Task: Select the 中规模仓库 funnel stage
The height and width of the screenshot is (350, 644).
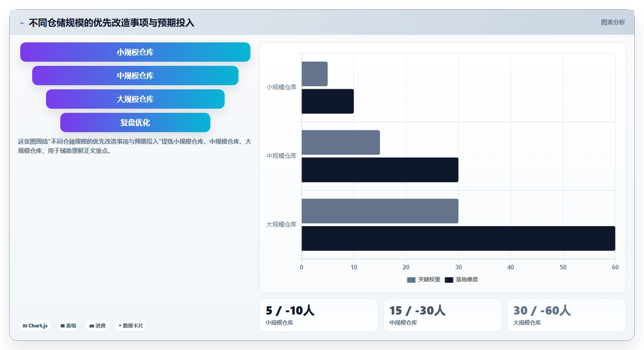Action: (x=135, y=76)
